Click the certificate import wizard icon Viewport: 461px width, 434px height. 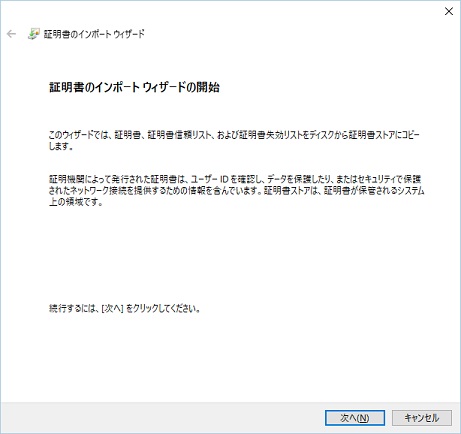click(33, 34)
